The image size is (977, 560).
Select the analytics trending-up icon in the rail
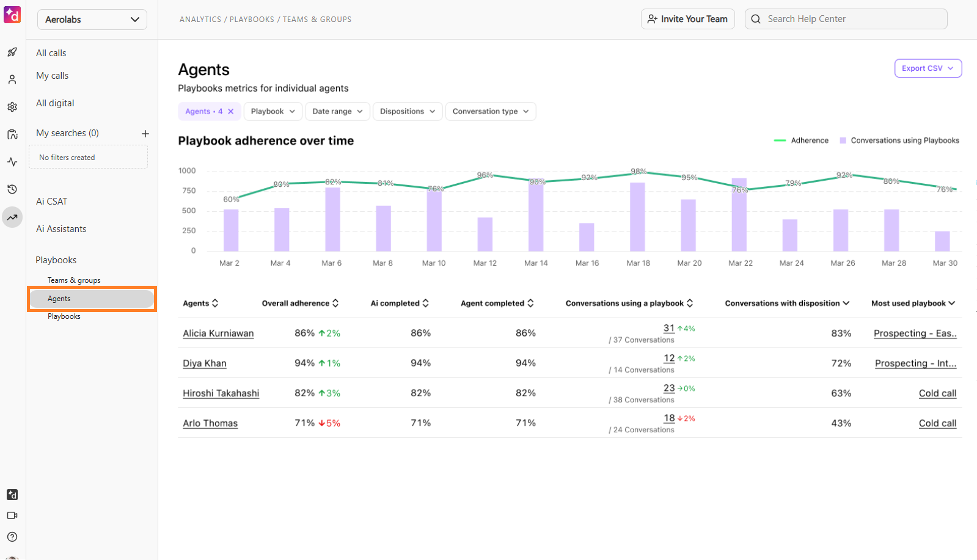click(12, 217)
